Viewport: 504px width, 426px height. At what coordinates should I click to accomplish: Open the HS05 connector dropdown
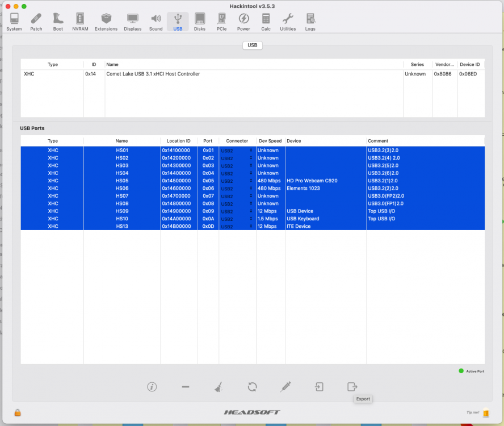237,181
